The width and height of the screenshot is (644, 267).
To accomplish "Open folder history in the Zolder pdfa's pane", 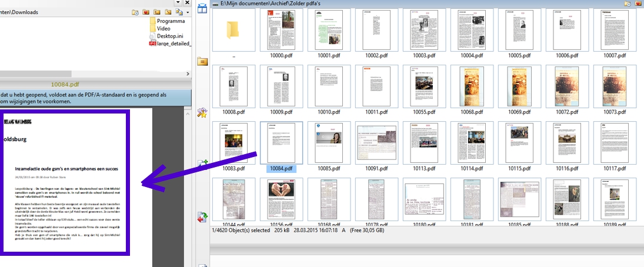I will coord(628,4).
